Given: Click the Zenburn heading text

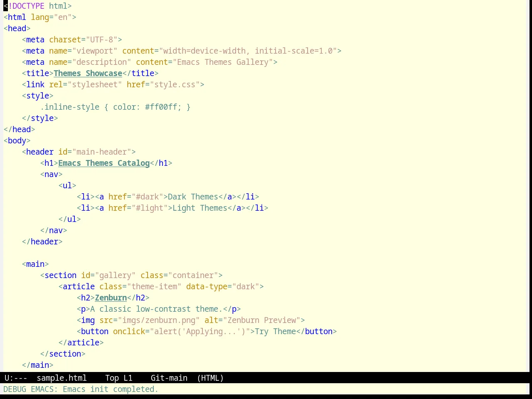Looking at the screenshot, I should [x=111, y=298].
